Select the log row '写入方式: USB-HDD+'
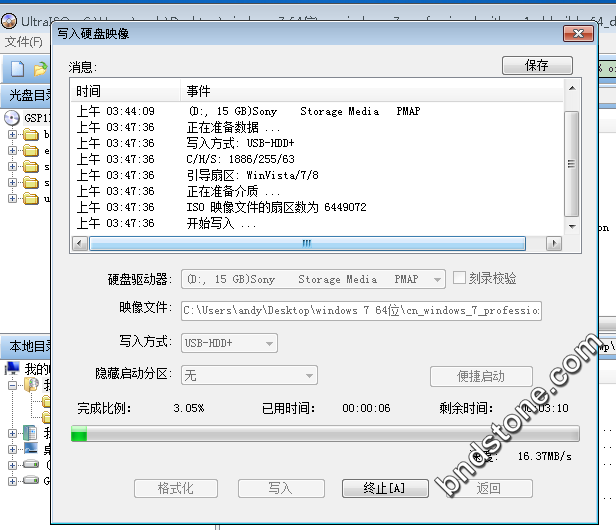The height and width of the screenshot is (530, 616). coord(317,143)
